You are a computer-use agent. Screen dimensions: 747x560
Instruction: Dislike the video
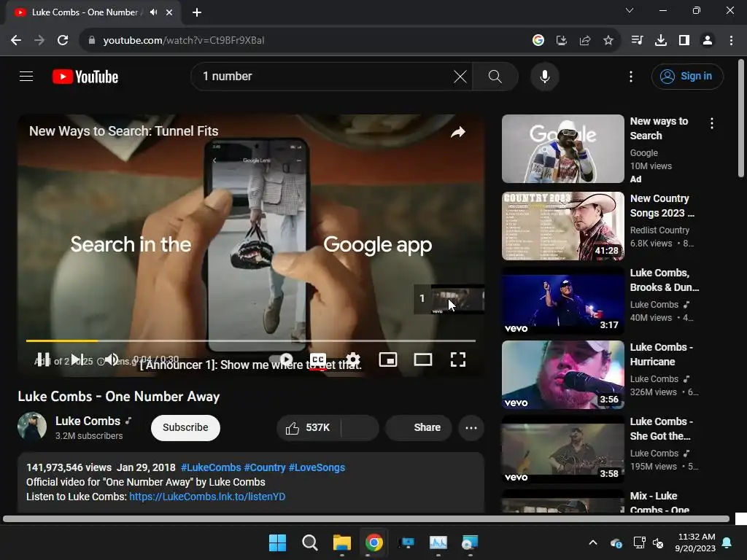360,427
